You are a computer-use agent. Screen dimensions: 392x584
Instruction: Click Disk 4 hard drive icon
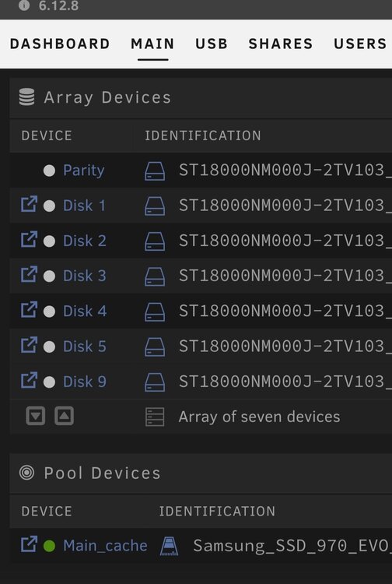click(x=155, y=311)
